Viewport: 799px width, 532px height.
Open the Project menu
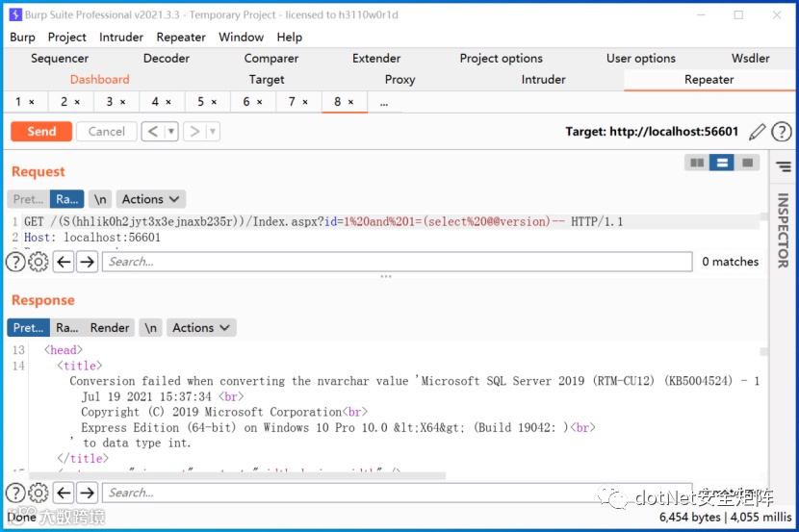66,38
